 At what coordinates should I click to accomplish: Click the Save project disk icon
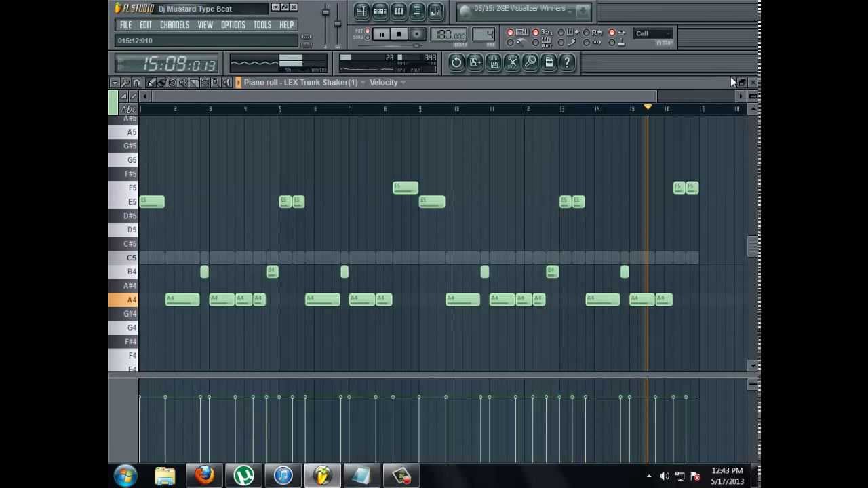494,62
